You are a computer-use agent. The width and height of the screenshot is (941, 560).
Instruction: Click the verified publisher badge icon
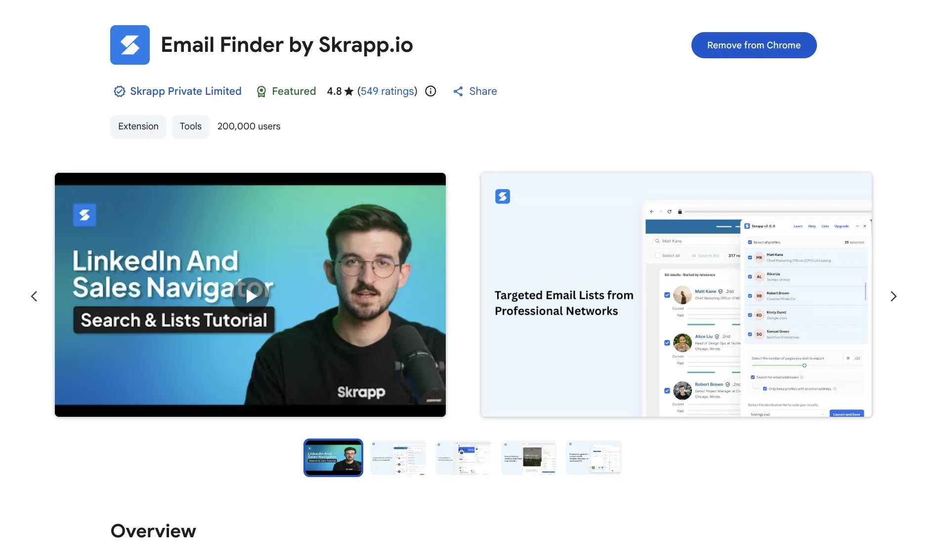tap(119, 91)
